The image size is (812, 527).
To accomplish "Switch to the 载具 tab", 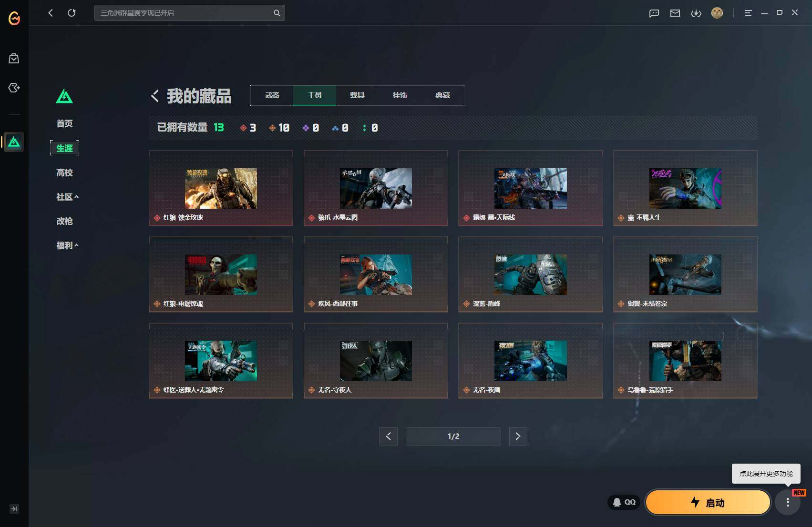I will click(x=357, y=95).
